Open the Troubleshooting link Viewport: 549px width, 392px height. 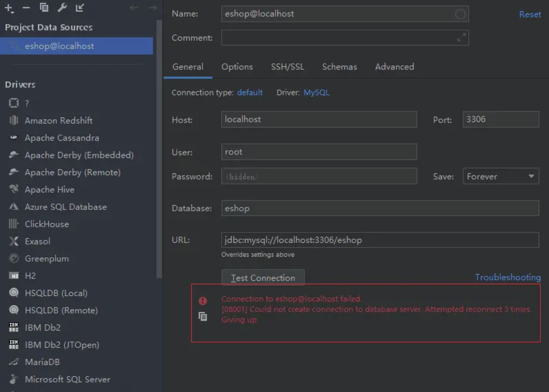click(507, 277)
